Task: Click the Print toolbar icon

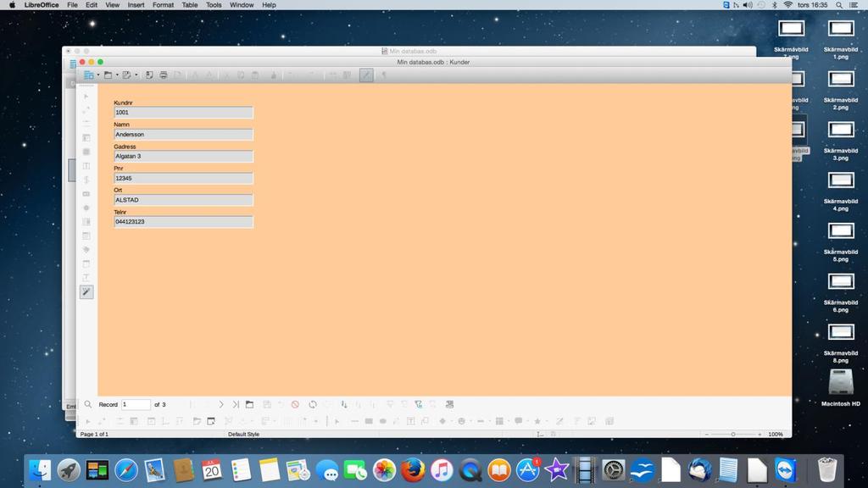Action: pyautogui.click(x=164, y=75)
